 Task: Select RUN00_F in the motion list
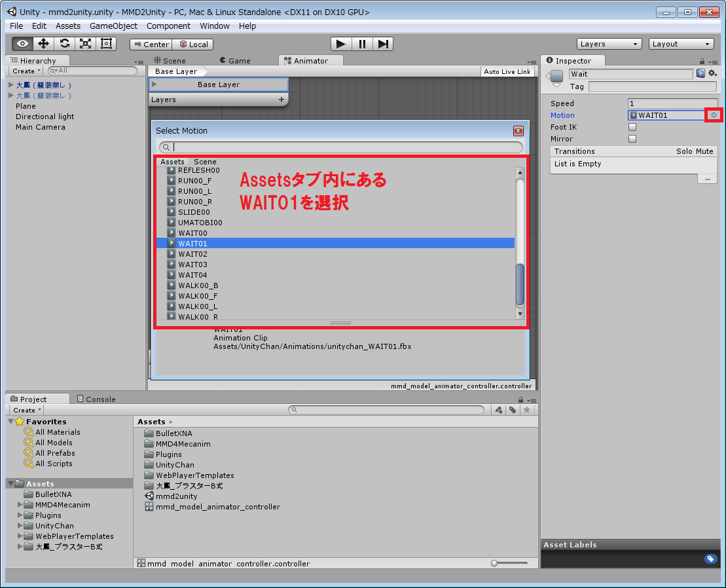click(335, 181)
